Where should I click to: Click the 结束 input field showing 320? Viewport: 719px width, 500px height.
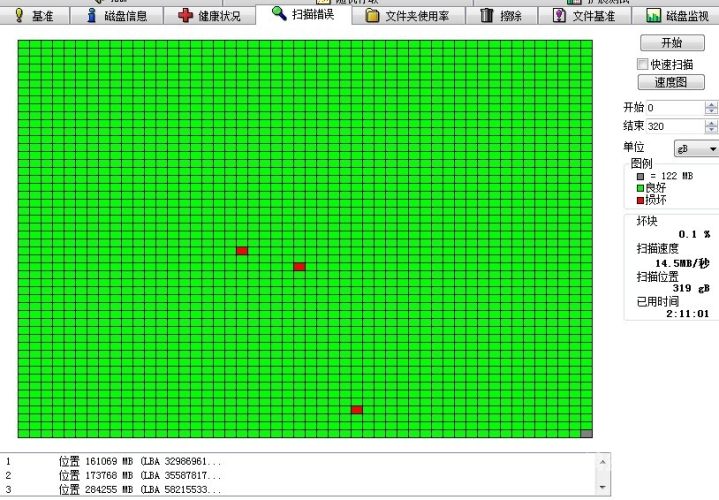pyautogui.click(x=674, y=126)
